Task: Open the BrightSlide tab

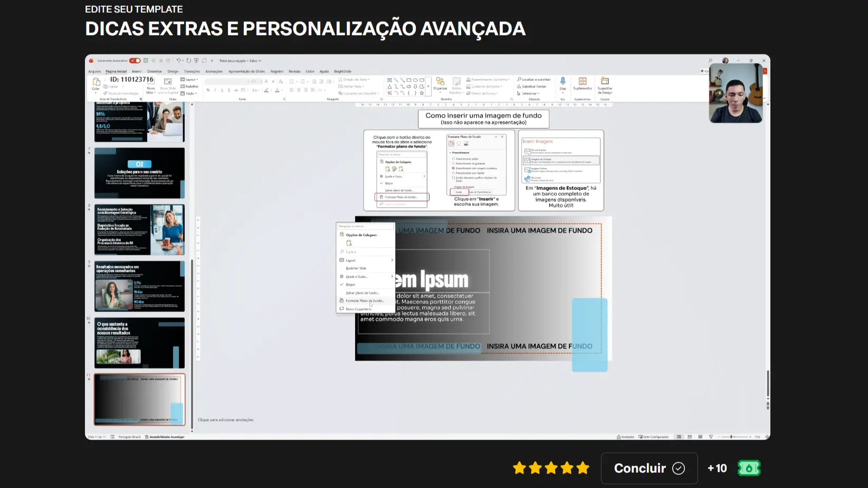Action: (342, 71)
